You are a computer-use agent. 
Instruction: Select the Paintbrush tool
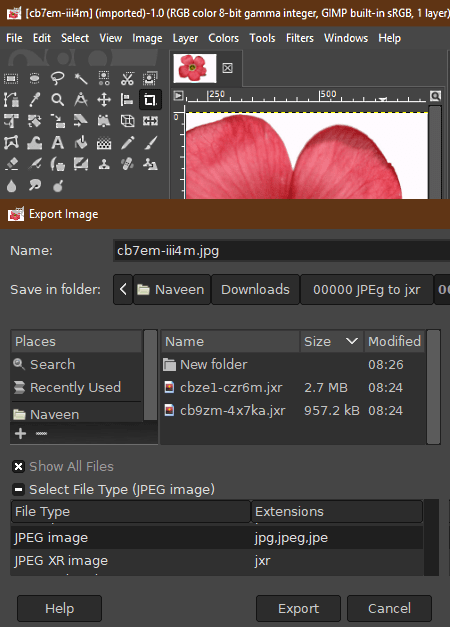[x=150, y=143]
